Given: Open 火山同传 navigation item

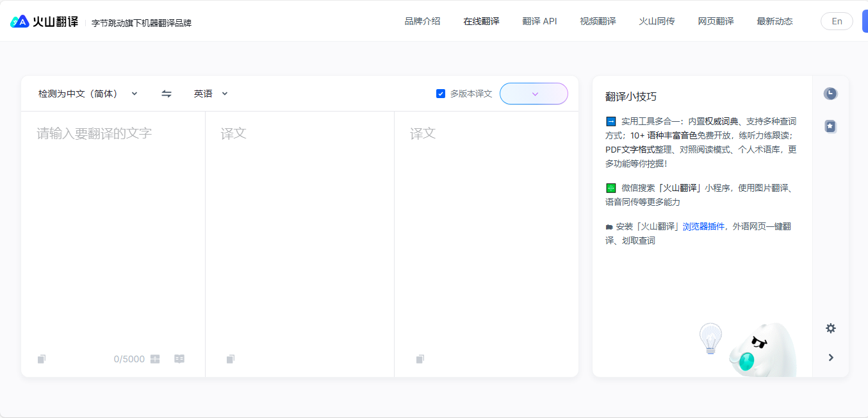Looking at the screenshot, I should pos(657,21).
